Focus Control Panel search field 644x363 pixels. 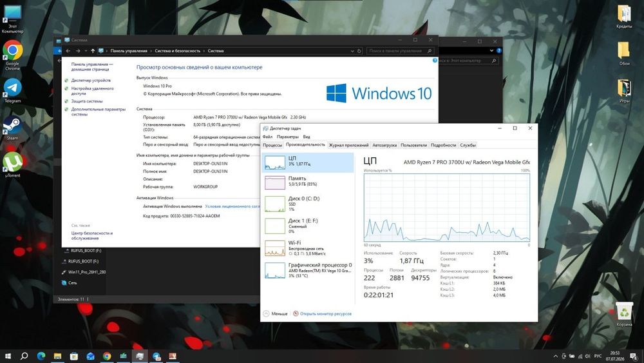coord(400,51)
